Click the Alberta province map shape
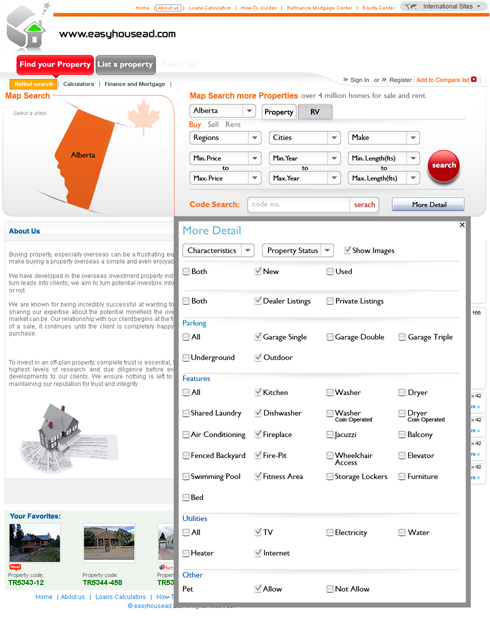490x625 pixels. [84, 158]
